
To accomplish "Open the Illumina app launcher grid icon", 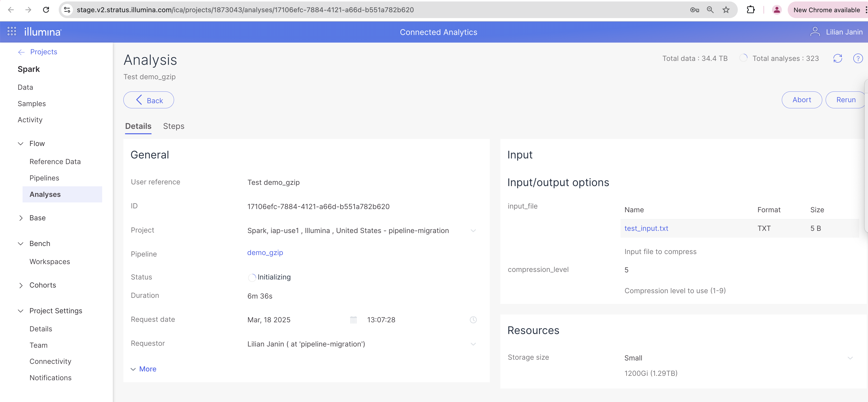I will point(12,31).
